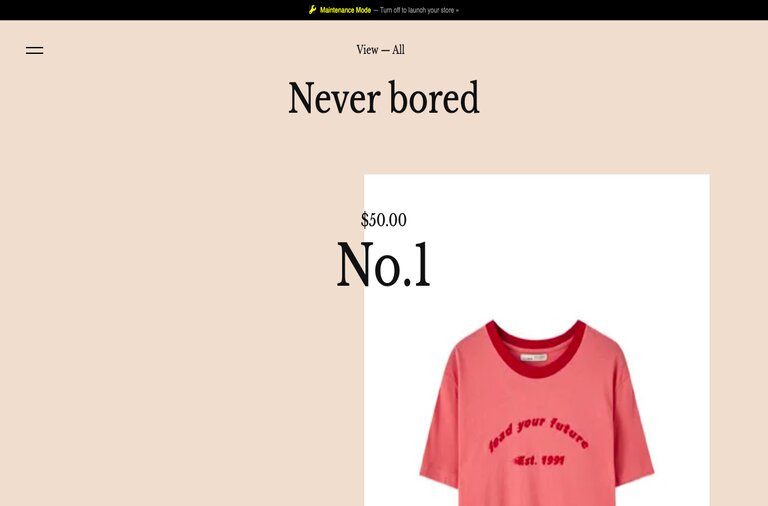This screenshot has height=506, width=768.
Task: Click the empty beige area beside the product
Action: (x=171, y=343)
